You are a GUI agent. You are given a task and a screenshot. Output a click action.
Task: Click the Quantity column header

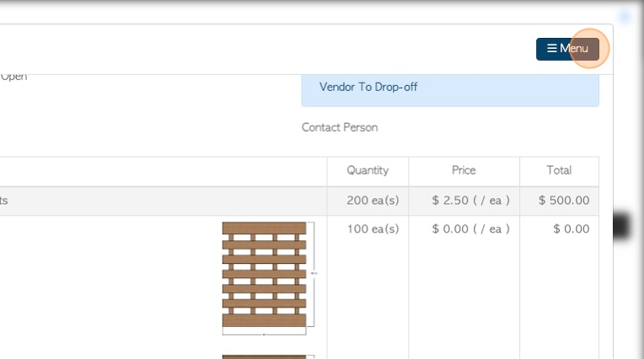(368, 170)
